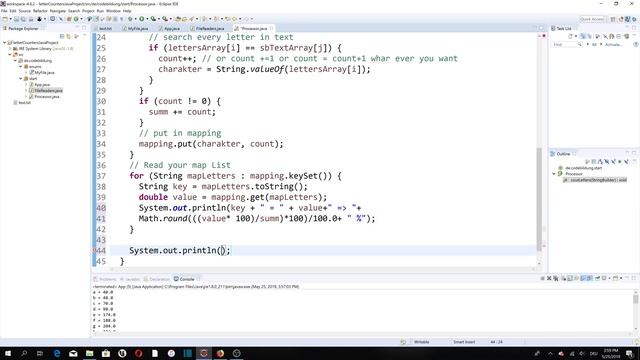Open Firefox from the taskbar
Screen dimensions: 640x360
tap(220, 353)
